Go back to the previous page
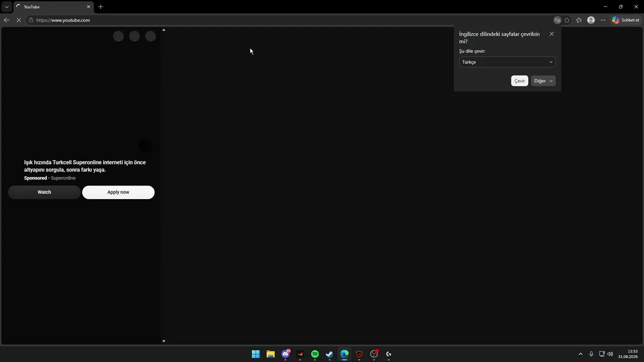Image resolution: width=644 pixels, height=362 pixels. [7, 20]
